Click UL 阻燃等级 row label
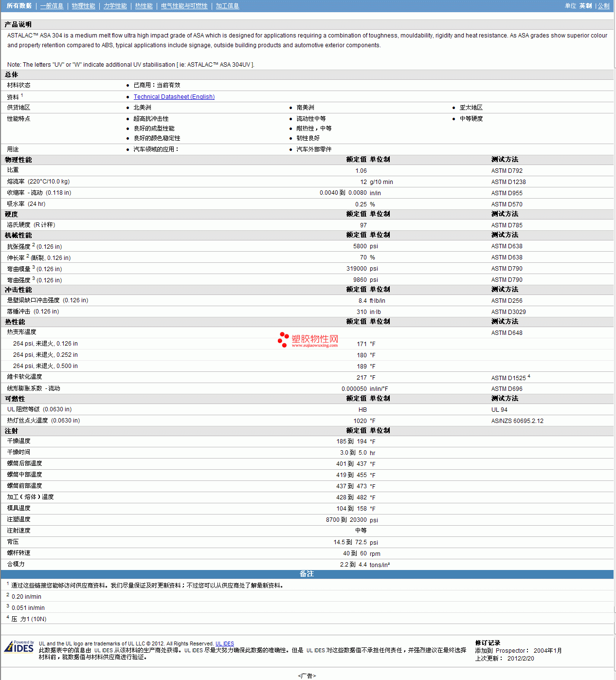616x680 pixels. 39,409
